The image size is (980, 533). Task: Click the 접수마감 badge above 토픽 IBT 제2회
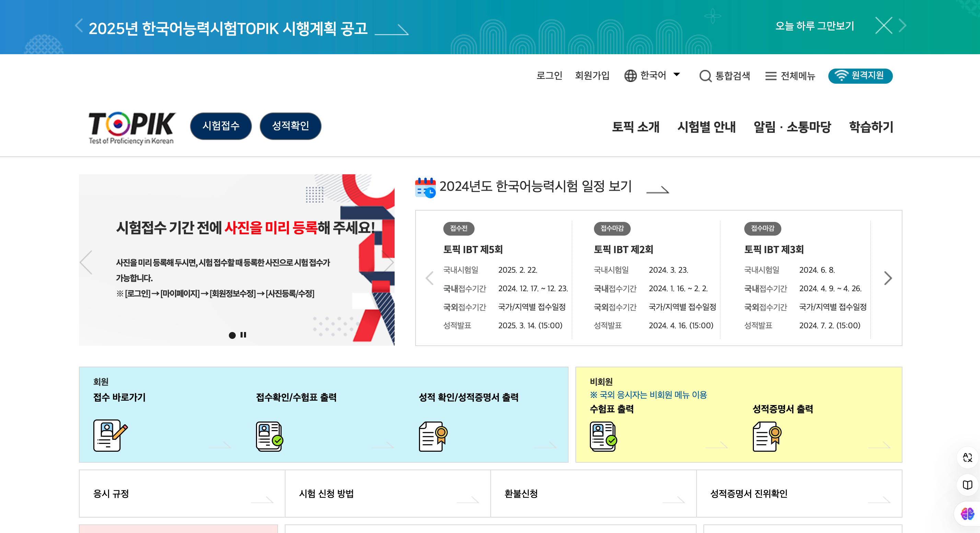[612, 228]
